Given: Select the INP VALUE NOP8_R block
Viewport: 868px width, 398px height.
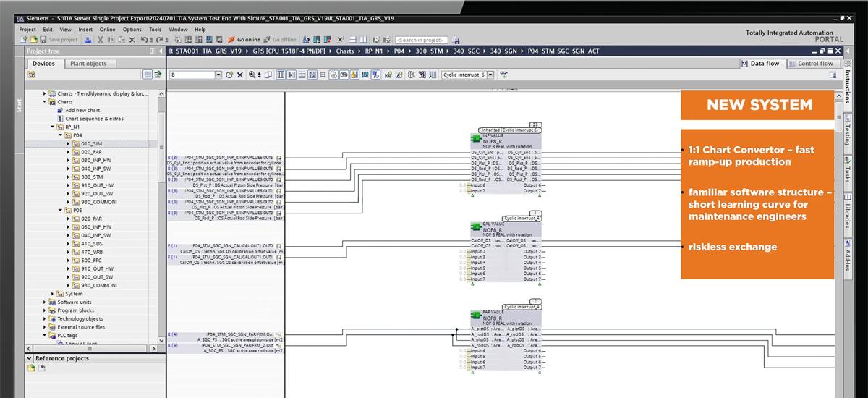Looking at the screenshot, I should coord(506,164).
